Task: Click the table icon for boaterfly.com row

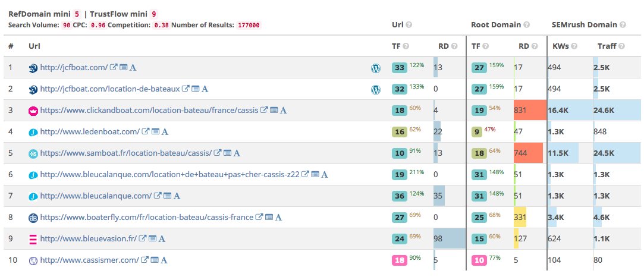Action: click(269, 217)
